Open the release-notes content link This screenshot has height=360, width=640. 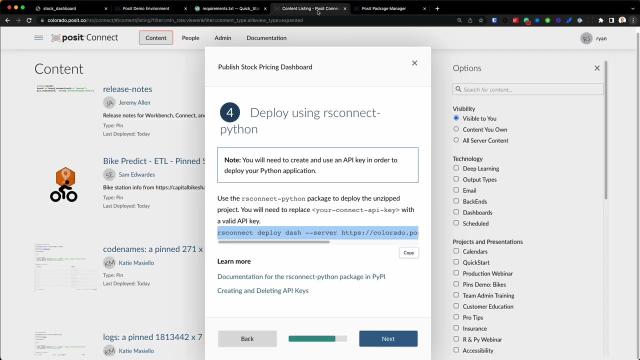[x=127, y=89]
